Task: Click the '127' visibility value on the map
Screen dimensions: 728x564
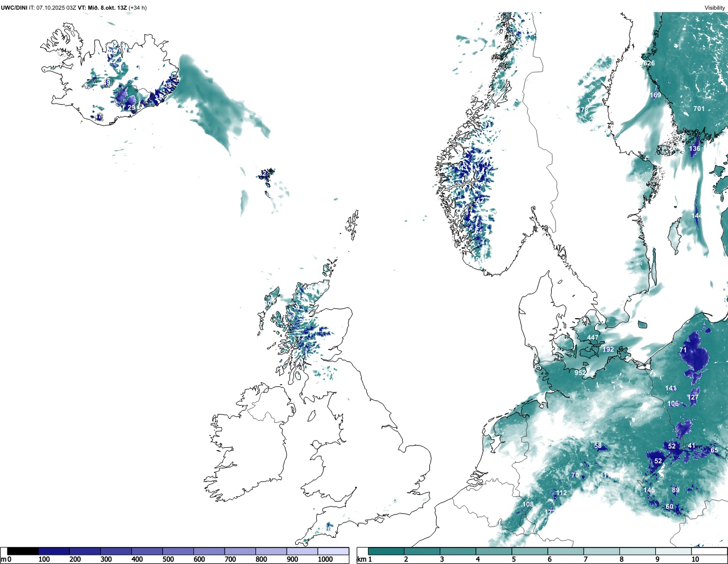Action: 693,397
